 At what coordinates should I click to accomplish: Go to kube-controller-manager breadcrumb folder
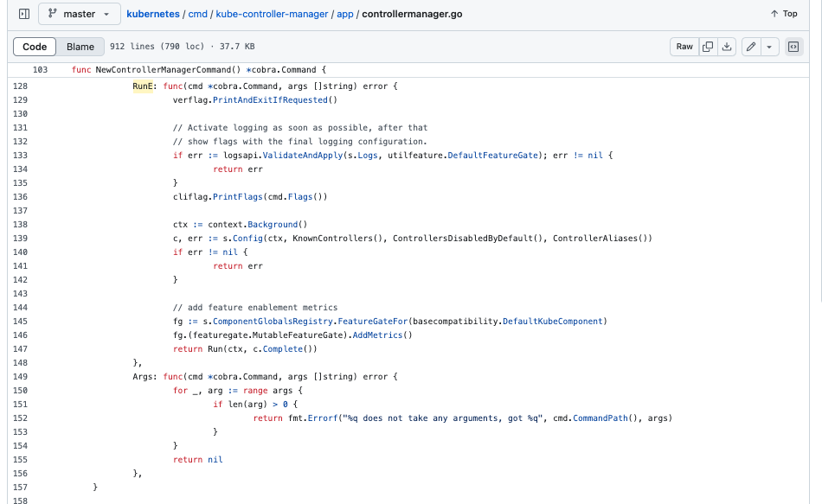pyautogui.click(x=272, y=14)
